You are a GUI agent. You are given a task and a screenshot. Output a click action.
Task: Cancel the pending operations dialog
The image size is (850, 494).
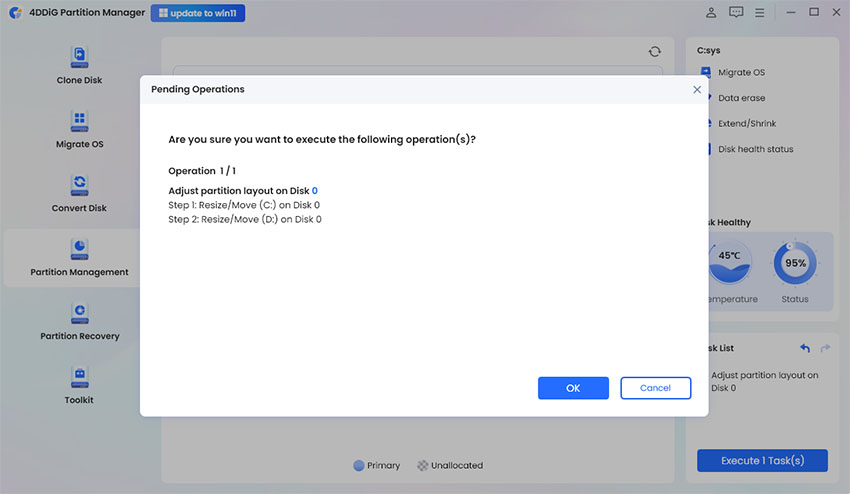[655, 388]
